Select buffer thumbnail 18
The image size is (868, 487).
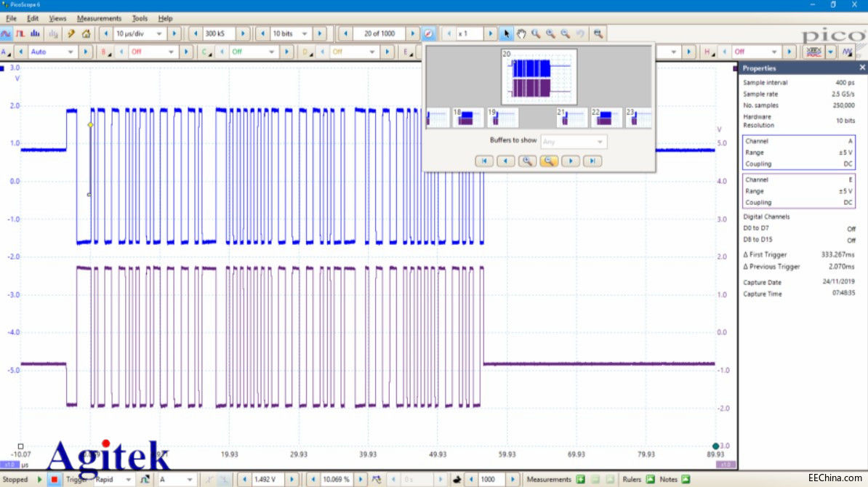pos(467,118)
